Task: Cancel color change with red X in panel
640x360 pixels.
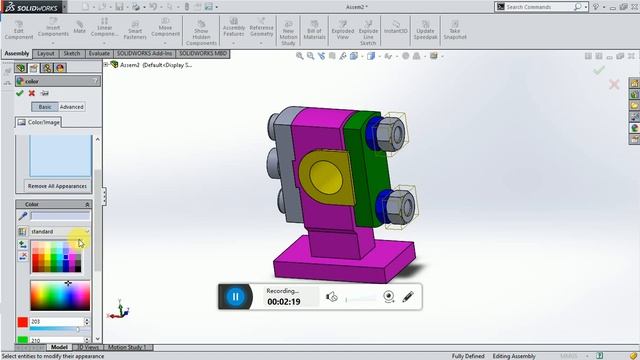Action: pyautogui.click(x=31, y=93)
